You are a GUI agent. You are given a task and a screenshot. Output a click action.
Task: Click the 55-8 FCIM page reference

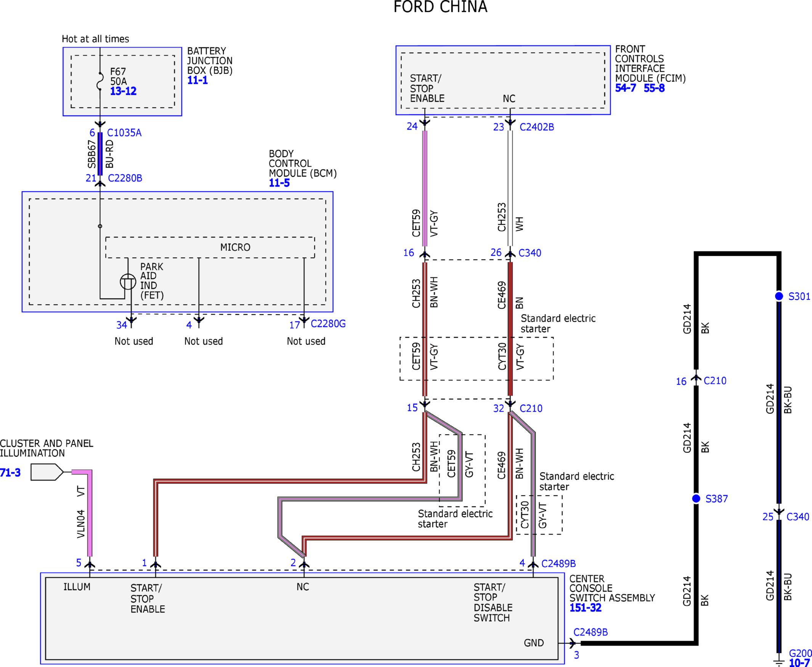[x=654, y=88]
